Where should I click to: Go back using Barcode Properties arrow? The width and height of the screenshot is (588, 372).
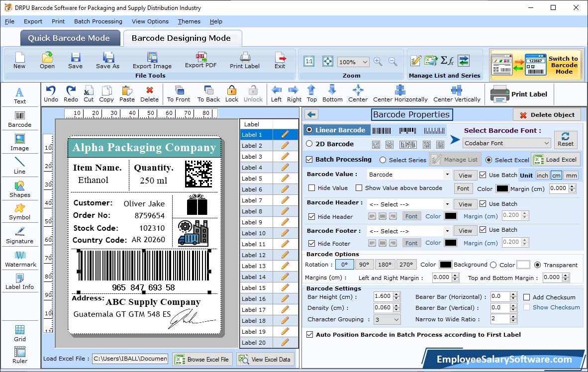tap(311, 114)
